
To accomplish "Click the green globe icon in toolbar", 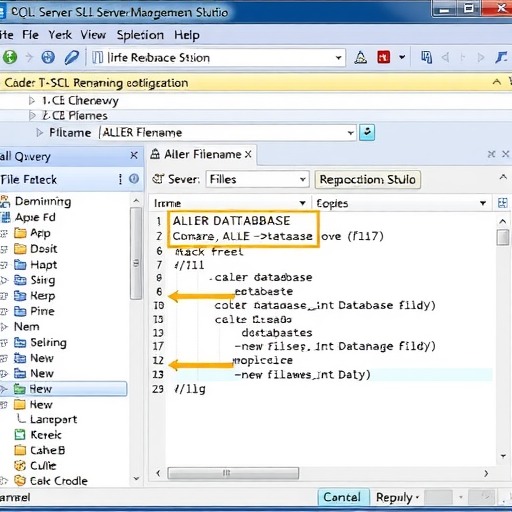I will pyautogui.click(x=10, y=57).
